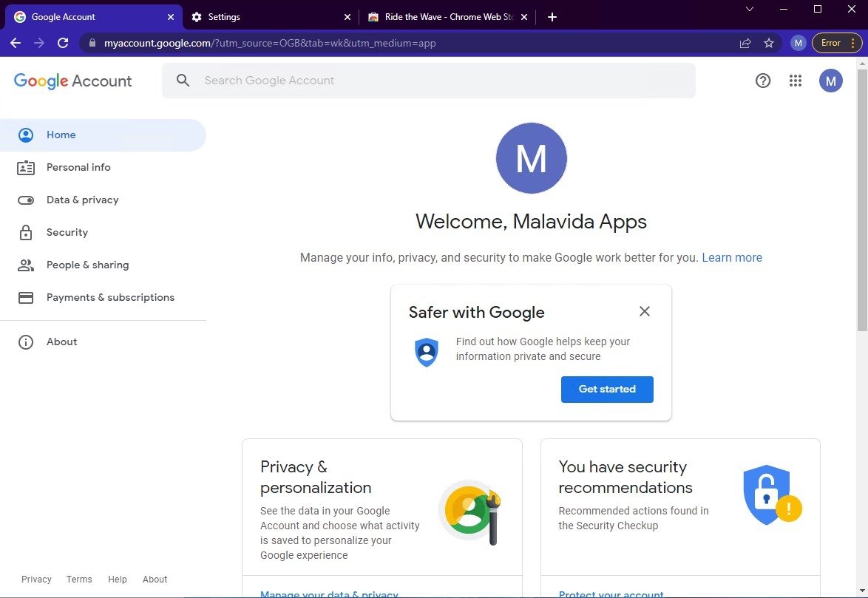The height and width of the screenshot is (598, 868).
Task: Close the Settings tab
Action: click(x=347, y=17)
